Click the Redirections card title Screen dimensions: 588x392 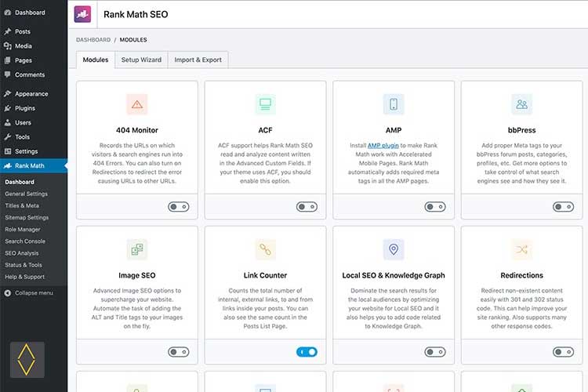click(521, 275)
